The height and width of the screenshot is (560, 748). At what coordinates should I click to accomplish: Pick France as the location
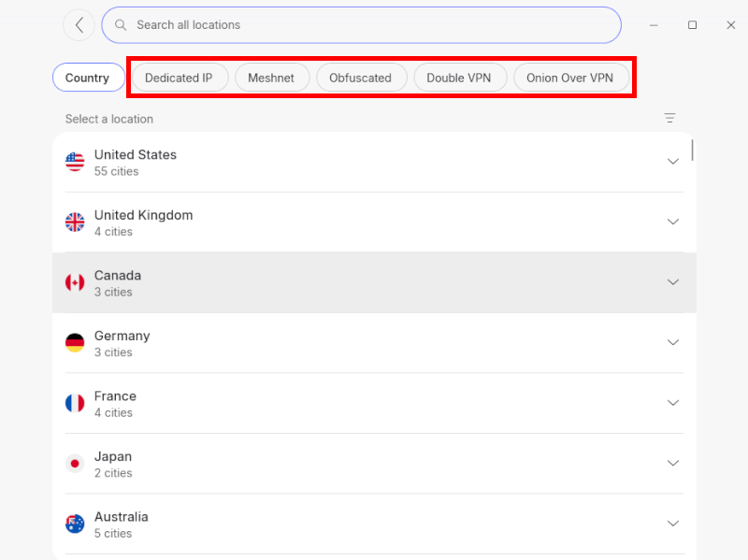374,403
